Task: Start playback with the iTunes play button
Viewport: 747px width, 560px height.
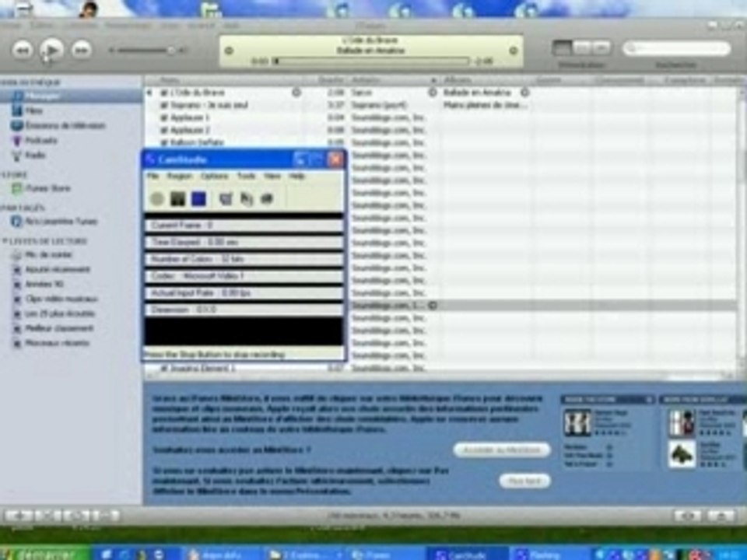Action: [51, 50]
